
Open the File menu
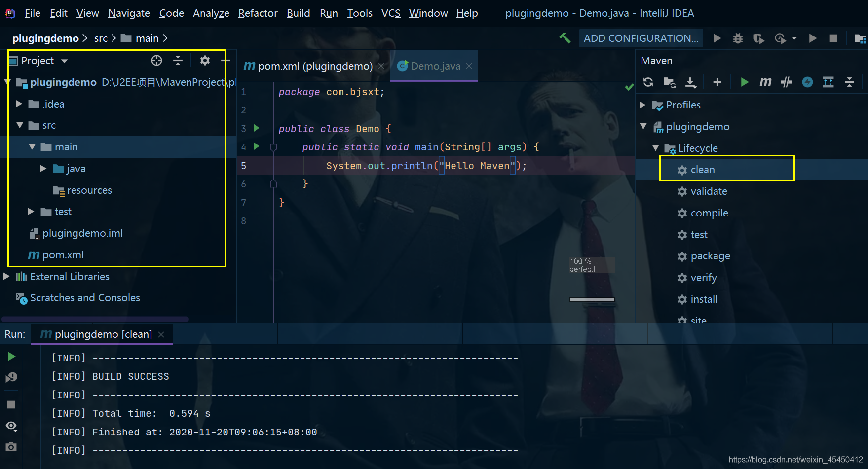click(x=33, y=13)
